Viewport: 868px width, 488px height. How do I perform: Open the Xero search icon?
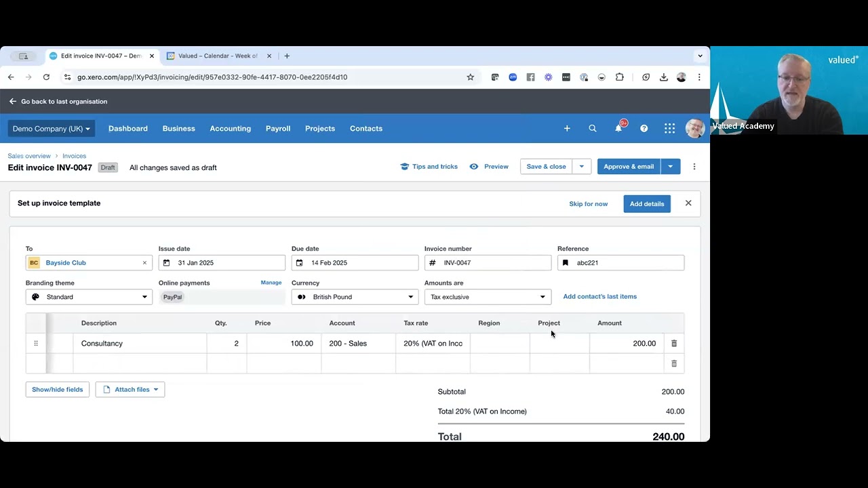593,128
